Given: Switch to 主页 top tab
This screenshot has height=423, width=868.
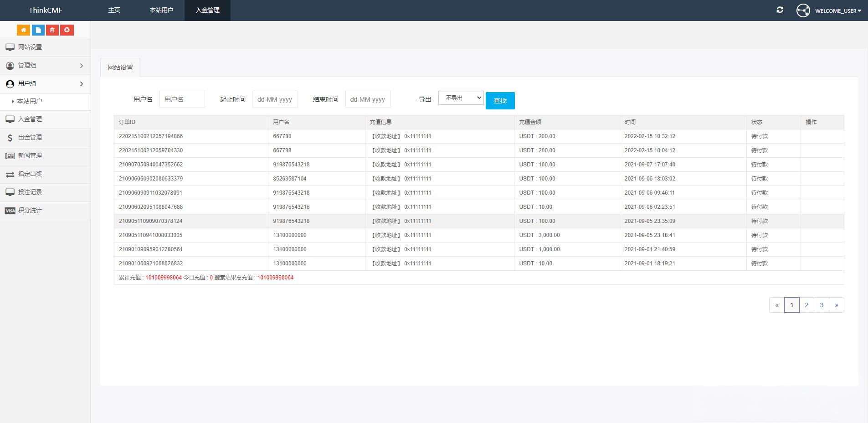Looking at the screenshot, I should 114,10.
